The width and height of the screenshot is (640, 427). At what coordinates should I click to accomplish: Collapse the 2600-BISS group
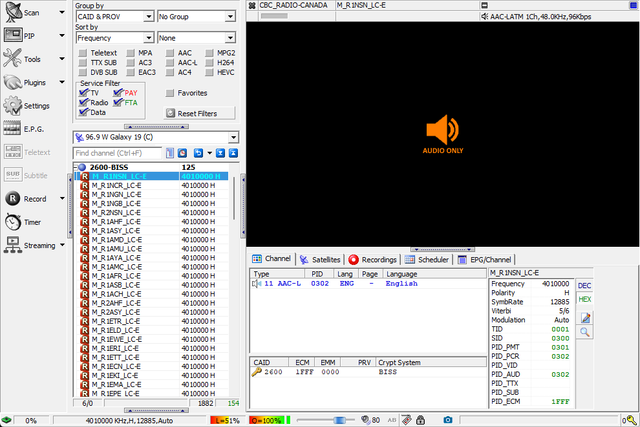click(x=76, y=167)
